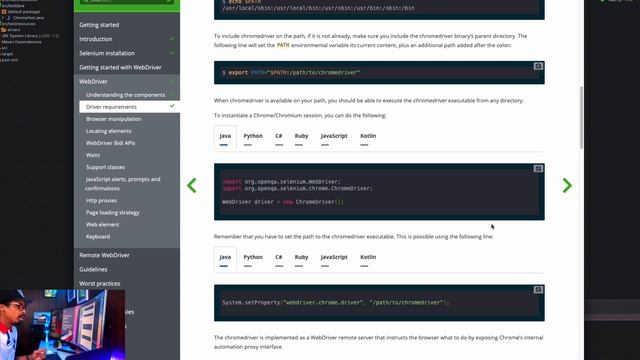The width and height of the screenshot is (640, 360).
Task: Open the Web element page
Action: pyautogui.click(x=102, y=224)
